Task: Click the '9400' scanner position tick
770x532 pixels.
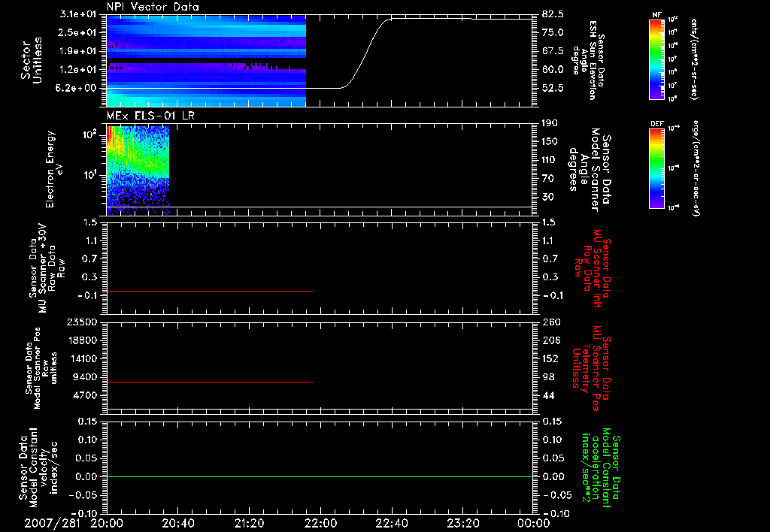Action: coord(86,377)
